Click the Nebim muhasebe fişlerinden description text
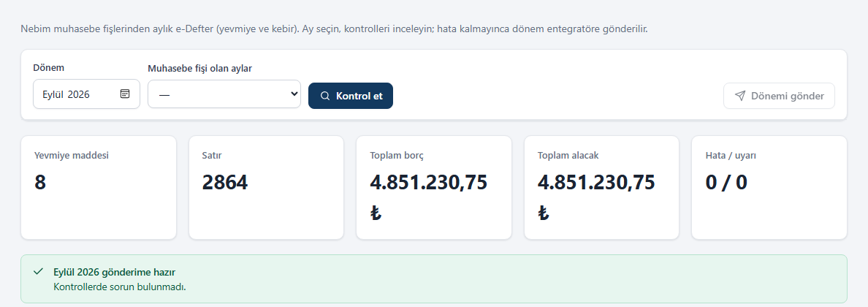This screenshot has height=307, width=868. pyautogui.click(x=334, y=29)
